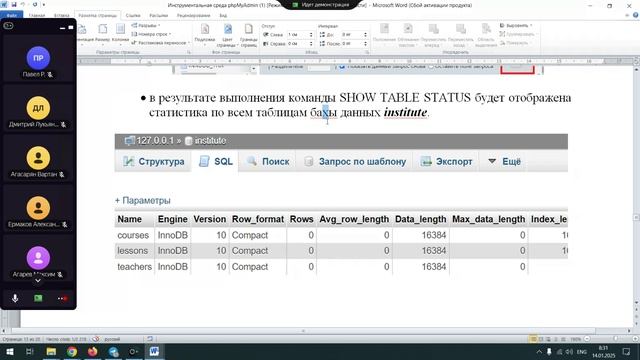
Task: Expand the Повернуть rotate dropdown
Action: 515,42
